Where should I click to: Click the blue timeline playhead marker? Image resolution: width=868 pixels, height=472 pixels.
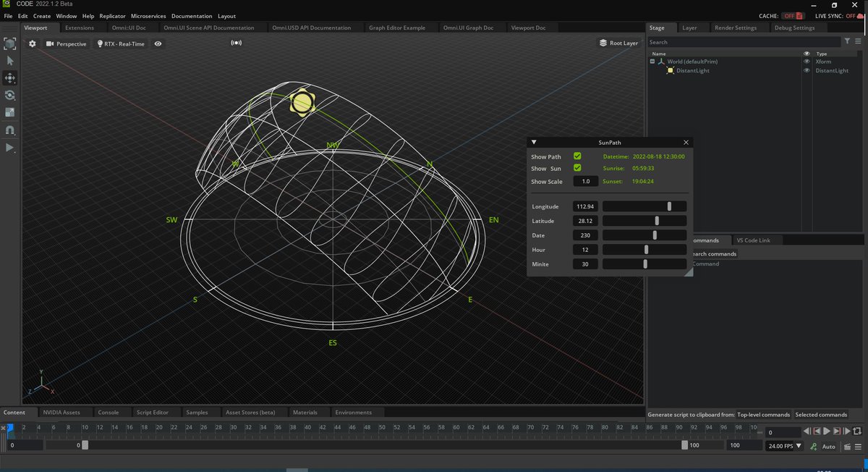click(x=9, y=429)
